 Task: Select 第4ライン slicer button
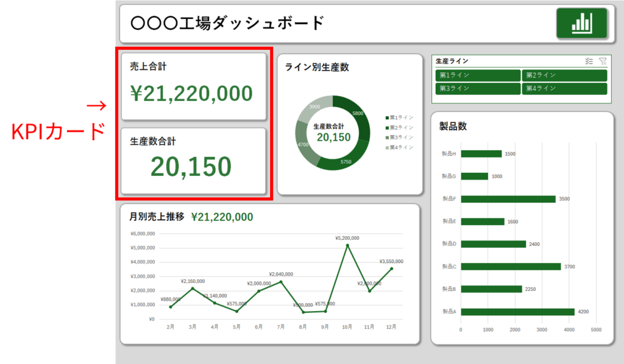click(564, 88)
